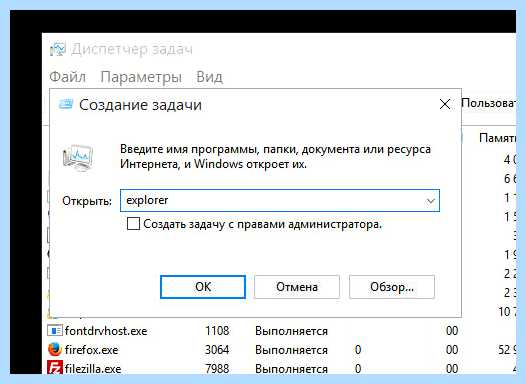526x384 pixels.
Task: Click the Отмена button
Action: (x=297, y=287)
